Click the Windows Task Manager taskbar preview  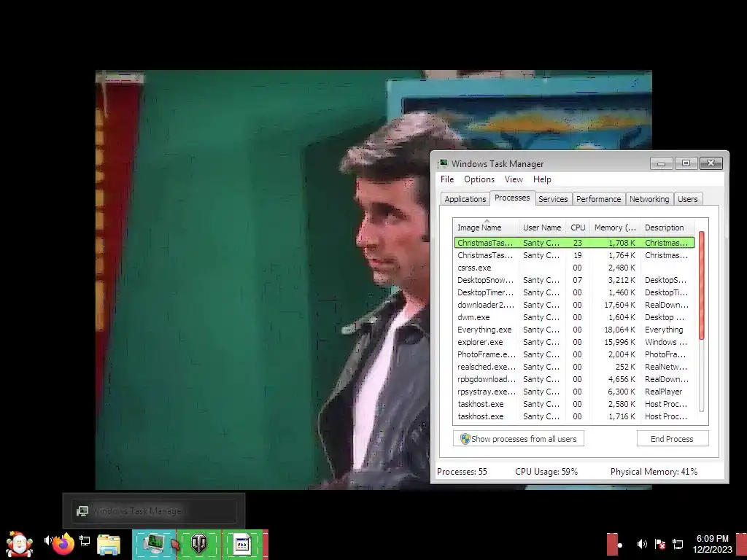point(154,511)
